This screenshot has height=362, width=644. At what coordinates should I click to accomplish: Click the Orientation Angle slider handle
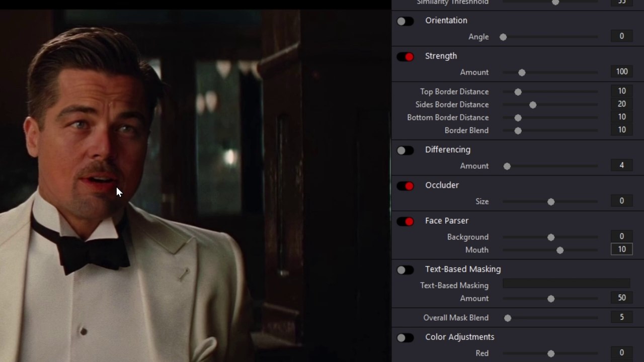[x=503, y=37]
